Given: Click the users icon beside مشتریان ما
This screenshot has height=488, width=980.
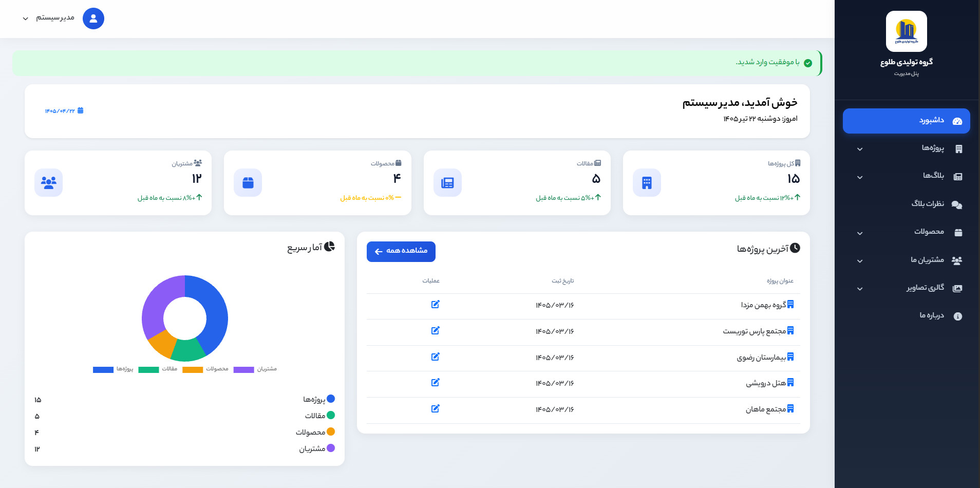Looking at the screenshot, I should [957, 260].
